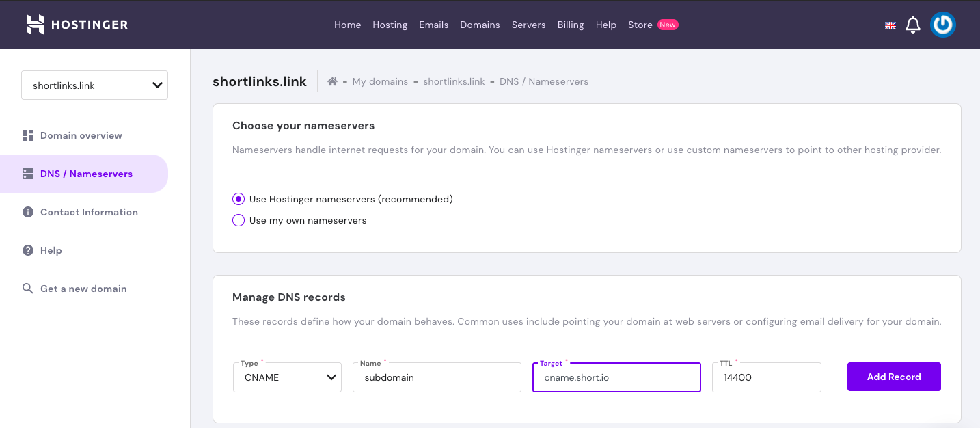Click the home icon in breadcrumb

pyautogui.click(x=333, y=81)
